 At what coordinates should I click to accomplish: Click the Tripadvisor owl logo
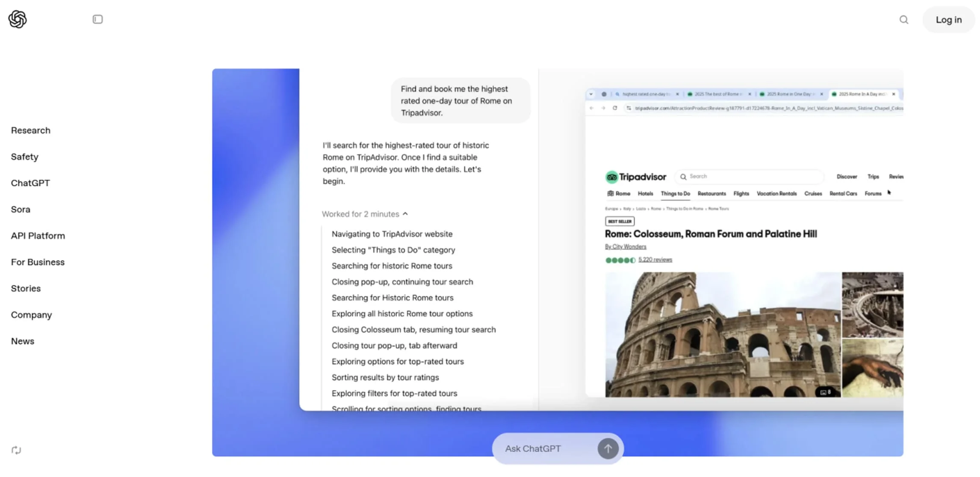pyautogui.click(x=611, y=177)
